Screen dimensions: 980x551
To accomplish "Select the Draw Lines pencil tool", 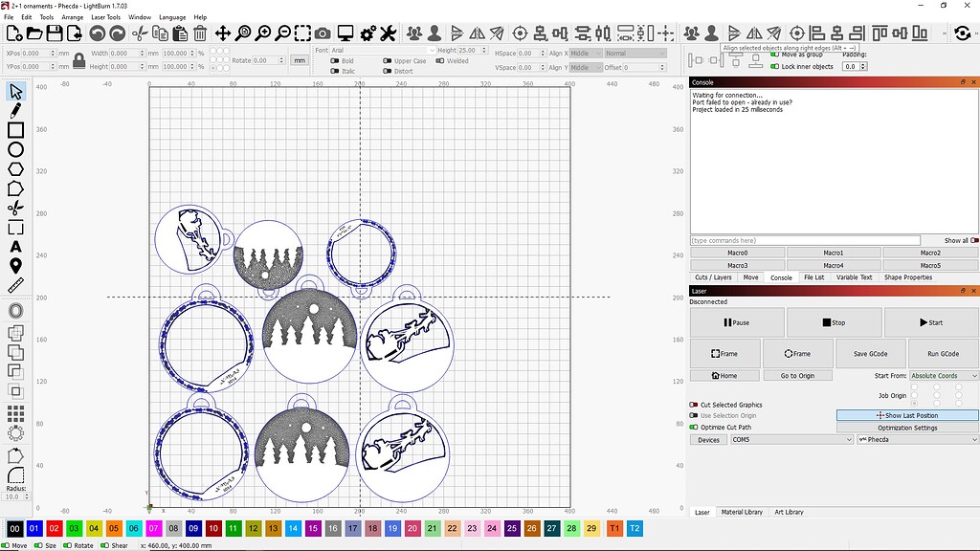I will [15, 111].
